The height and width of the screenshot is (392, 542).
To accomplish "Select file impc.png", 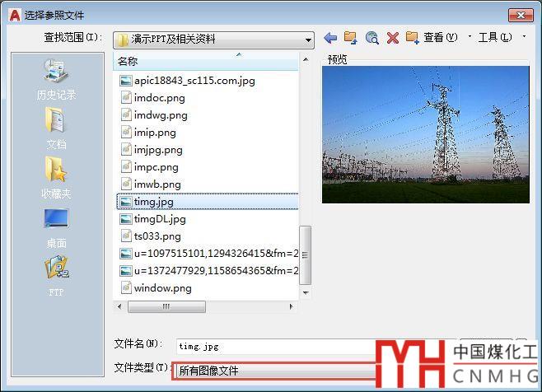I will [x=149, y=167].
